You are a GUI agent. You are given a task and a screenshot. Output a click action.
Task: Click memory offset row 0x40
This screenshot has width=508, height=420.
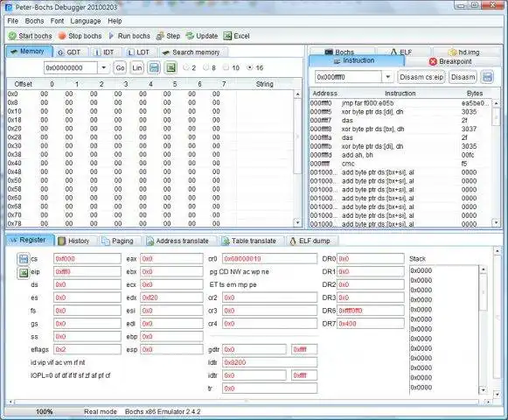pyautogui.click(x=150, y=163)
